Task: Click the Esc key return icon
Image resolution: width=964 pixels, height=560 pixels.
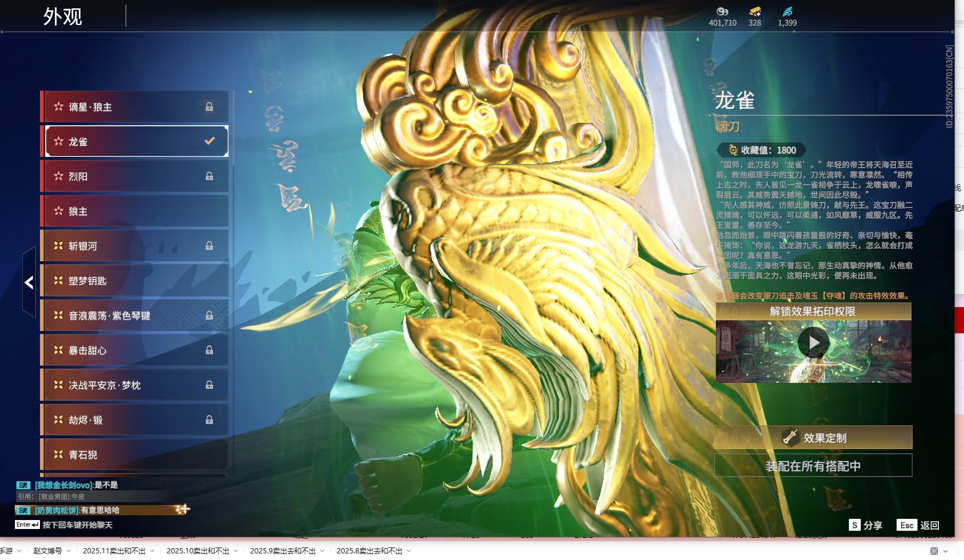Action: coord(907,525)
